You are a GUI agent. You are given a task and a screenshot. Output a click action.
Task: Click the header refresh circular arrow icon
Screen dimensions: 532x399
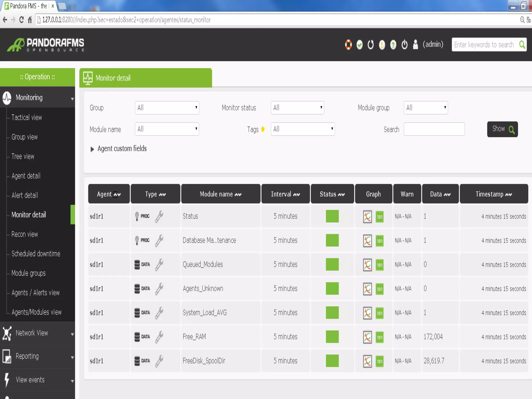pyautogui.click(x=371, y=45)
